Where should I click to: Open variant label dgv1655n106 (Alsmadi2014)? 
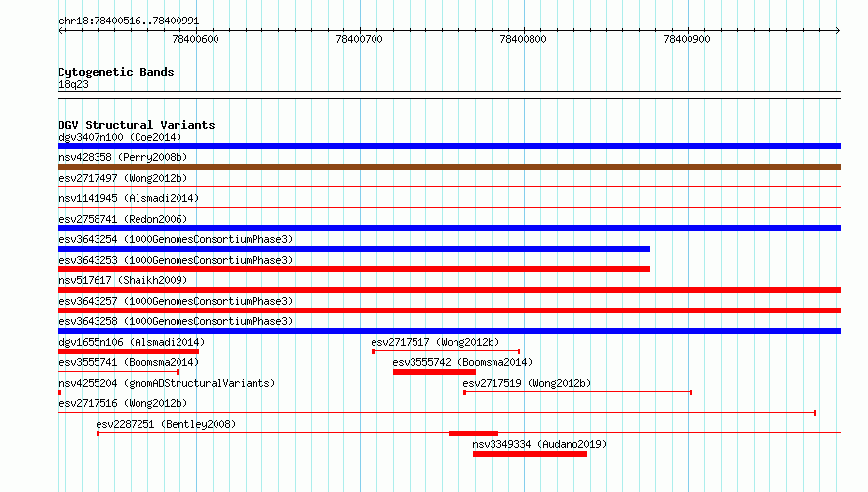click(132, 342)
